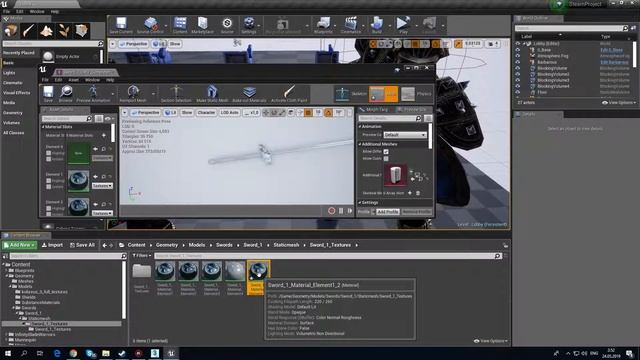
Task: Select Place mode icon in Modes panel
Action: (11, 30)
